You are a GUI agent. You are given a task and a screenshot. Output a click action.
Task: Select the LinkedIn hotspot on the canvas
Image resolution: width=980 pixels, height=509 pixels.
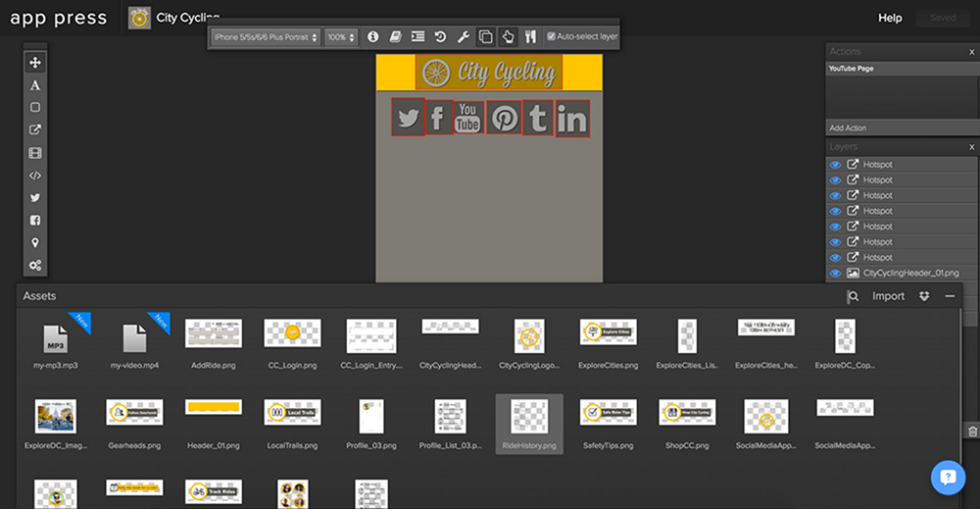[572, 119]
